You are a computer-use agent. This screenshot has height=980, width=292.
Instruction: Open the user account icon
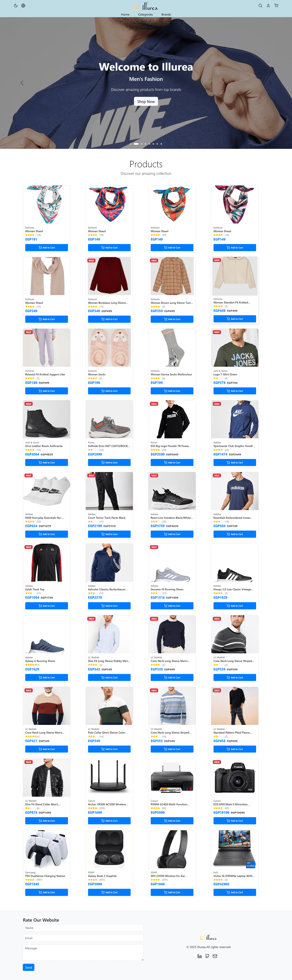(268, 6)
